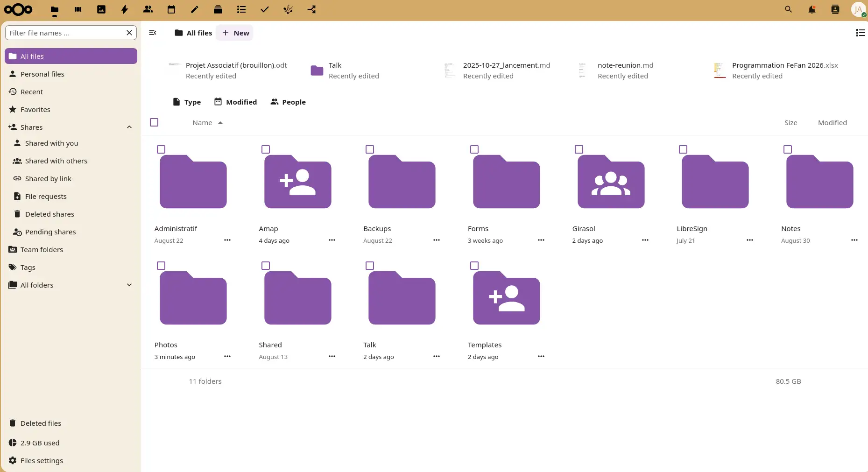Open the Notes pencil app icon

pyautogui.click(x=195, y=9)
